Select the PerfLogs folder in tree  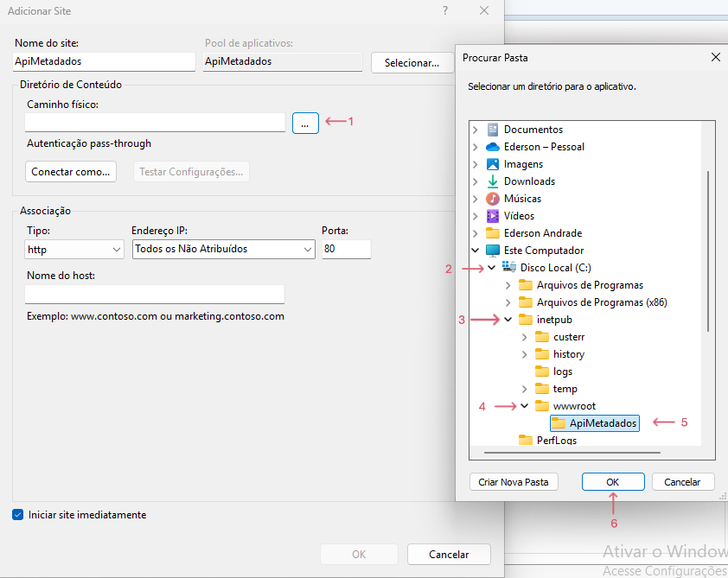[557, 440]
